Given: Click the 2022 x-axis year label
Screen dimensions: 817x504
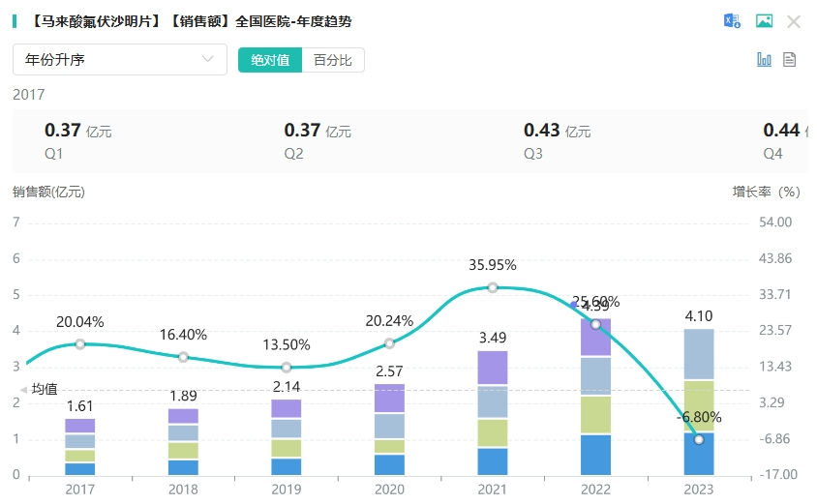Looking at the screenshot, I should (x=595, y=489).
